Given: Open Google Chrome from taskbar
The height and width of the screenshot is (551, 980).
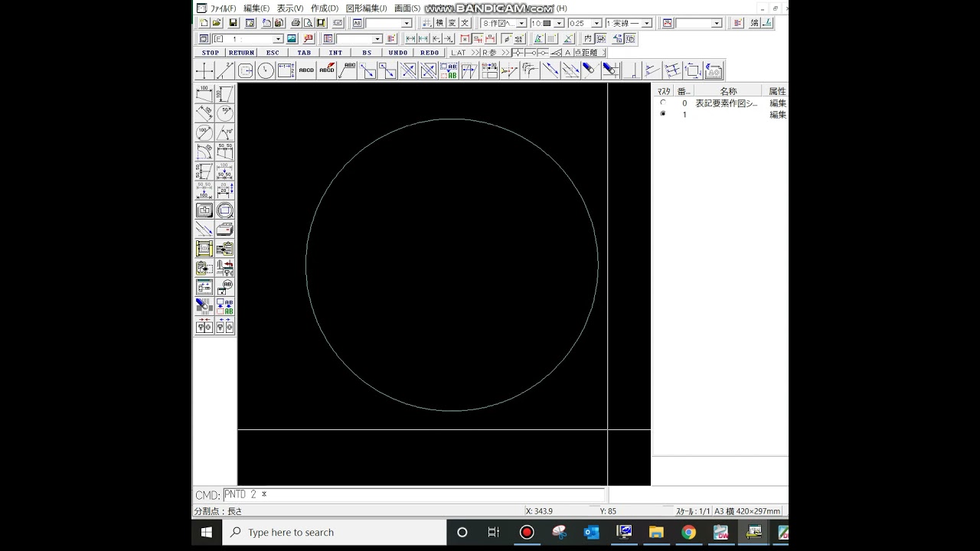Looking at the screenshot, I should click(x=689, y=533).
